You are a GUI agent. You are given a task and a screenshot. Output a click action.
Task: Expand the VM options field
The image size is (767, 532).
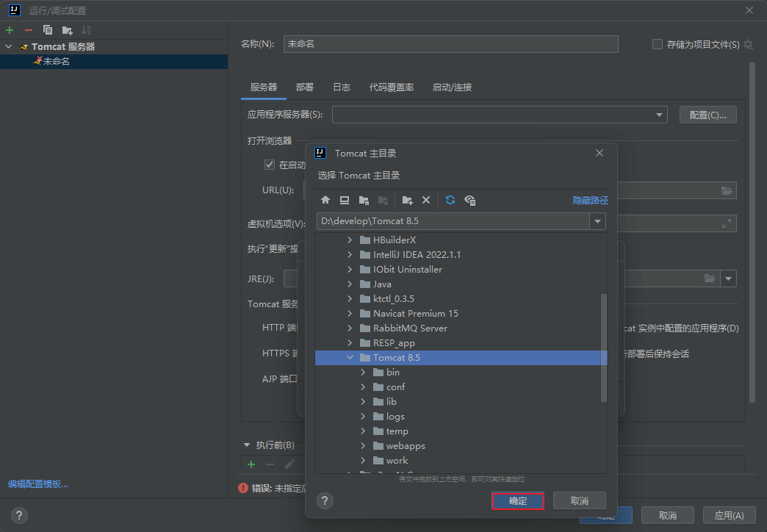[727, 223]
